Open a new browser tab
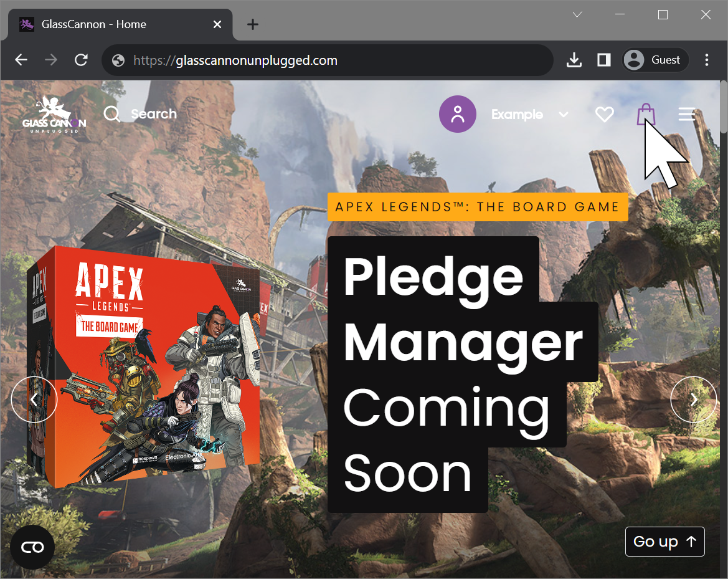The height and width of the screenshot is (579, 728). [x=252, y=24]
